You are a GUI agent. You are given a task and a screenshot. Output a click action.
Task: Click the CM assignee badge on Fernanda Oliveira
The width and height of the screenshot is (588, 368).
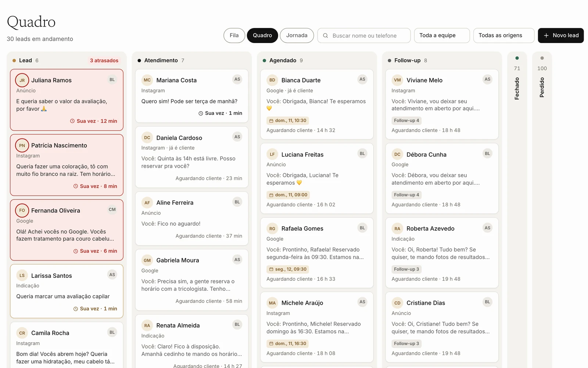coord(112,210)
